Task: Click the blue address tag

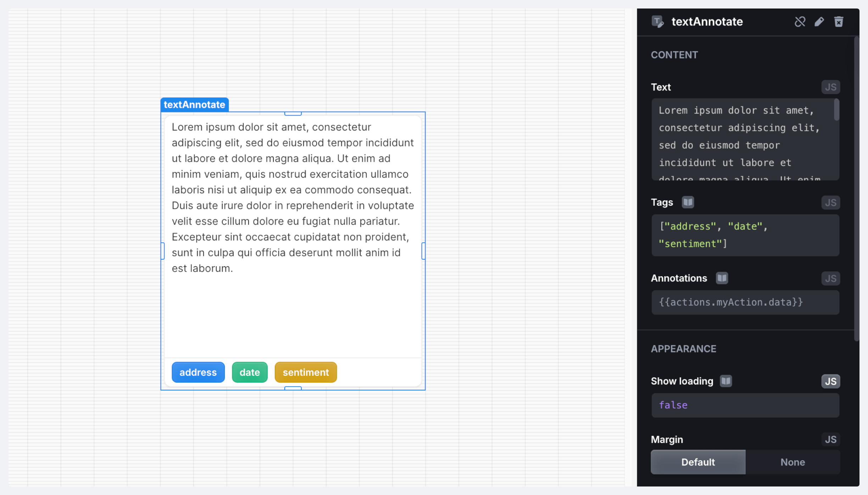Action: pyautogui.click(x=198, y=372)
